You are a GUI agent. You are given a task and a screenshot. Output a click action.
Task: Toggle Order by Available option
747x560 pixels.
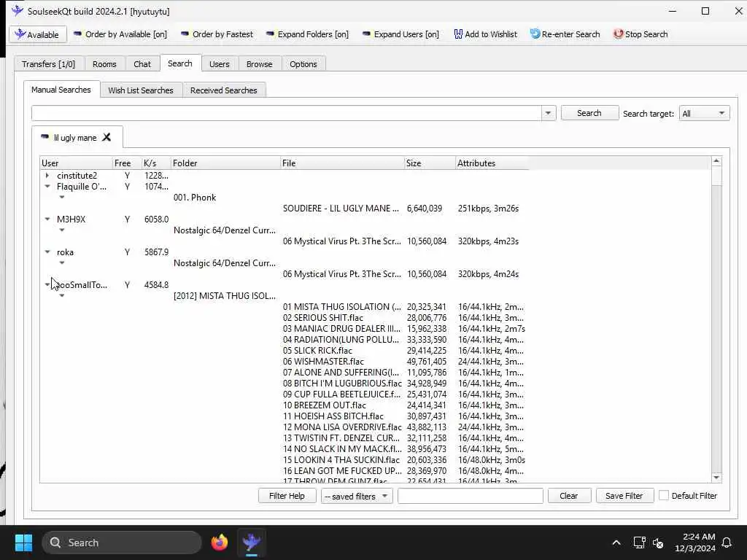coord(120,34)
